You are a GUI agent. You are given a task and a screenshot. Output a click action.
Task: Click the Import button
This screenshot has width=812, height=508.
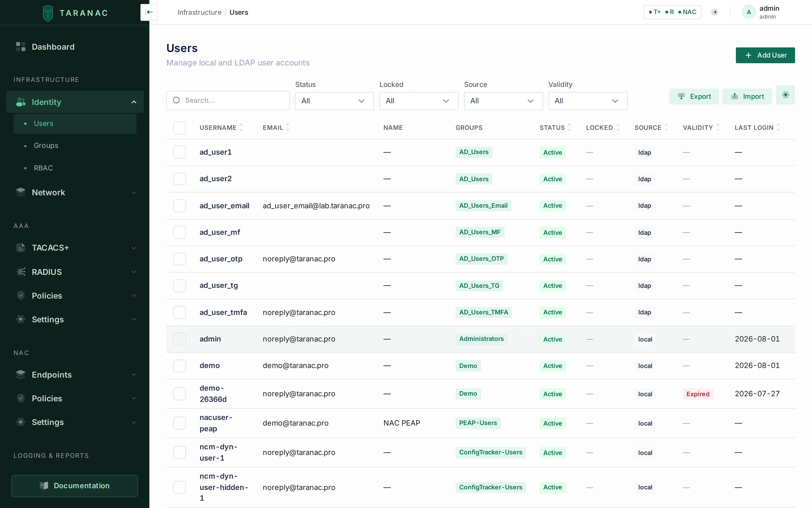coord(747,97)
